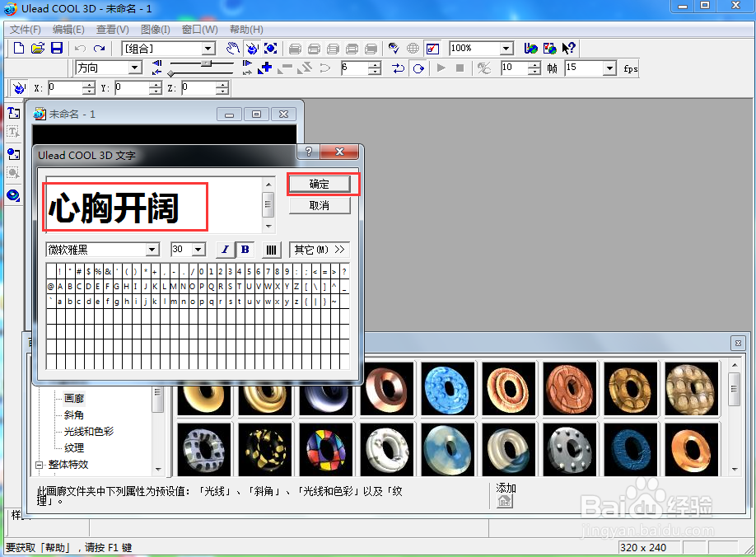Viewport: 756px width, 557px height.
Task: Click the ping-pong mode icon
Action: coord(399,68)
